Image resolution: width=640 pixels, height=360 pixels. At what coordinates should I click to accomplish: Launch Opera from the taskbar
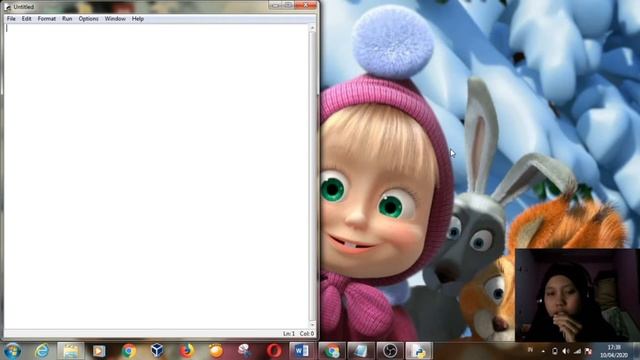[x=274, y=351]
